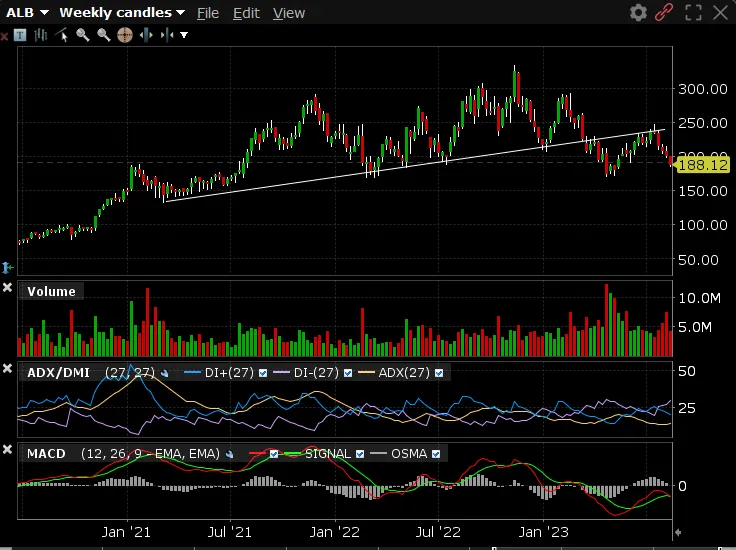Uncheck the DI-(27) line checkbox
736x550 pixels.
tap(348, 373)
